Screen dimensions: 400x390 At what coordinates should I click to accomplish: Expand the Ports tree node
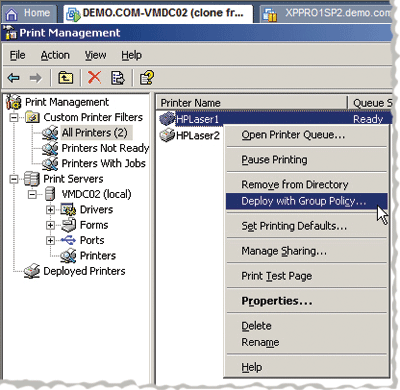[50, 240]
